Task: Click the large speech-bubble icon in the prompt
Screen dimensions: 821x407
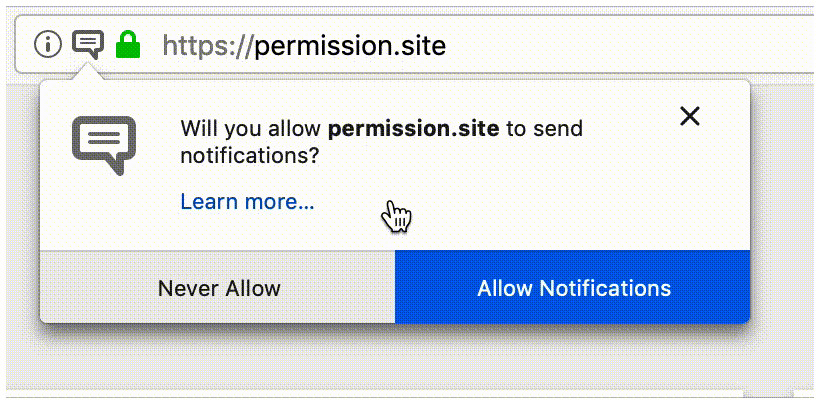Action: click(x=103, y=144)
